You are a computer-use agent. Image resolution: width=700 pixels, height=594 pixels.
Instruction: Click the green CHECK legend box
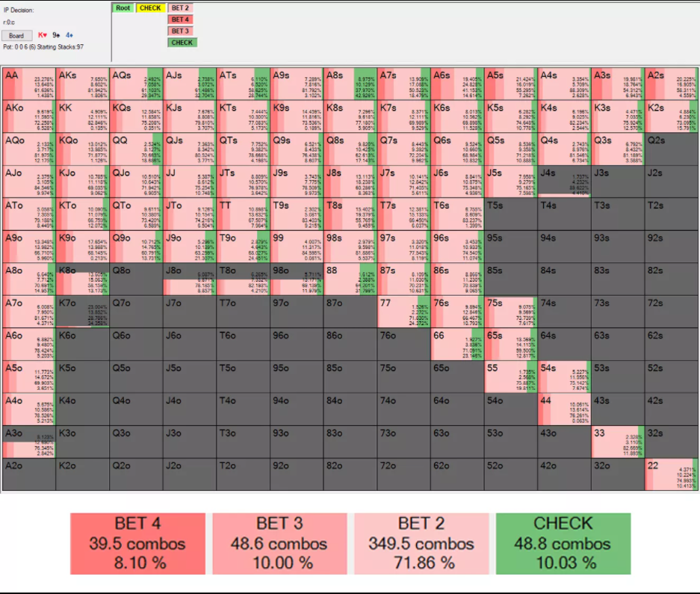point(563,542)
